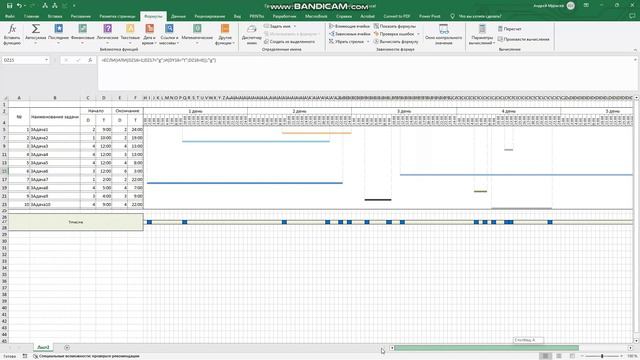The image size is (640, 360).
Task: Open Calculation Options
Action: pyautogui.click(x=482, y=35)
